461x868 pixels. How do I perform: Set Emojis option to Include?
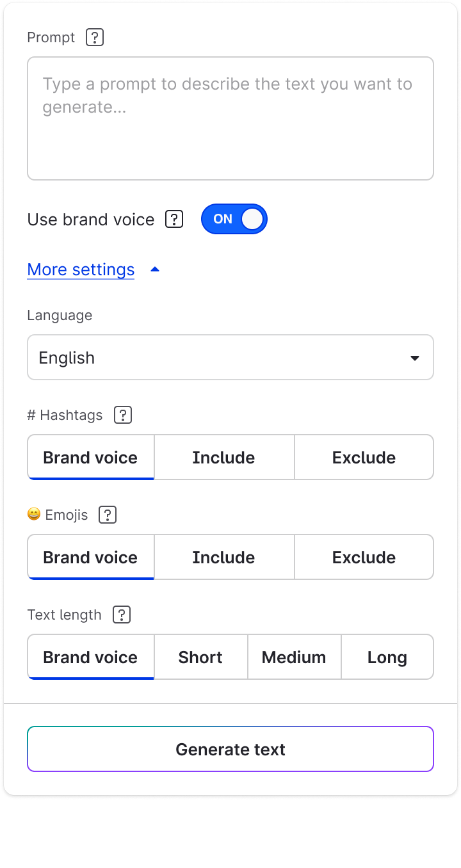[223, 558]
